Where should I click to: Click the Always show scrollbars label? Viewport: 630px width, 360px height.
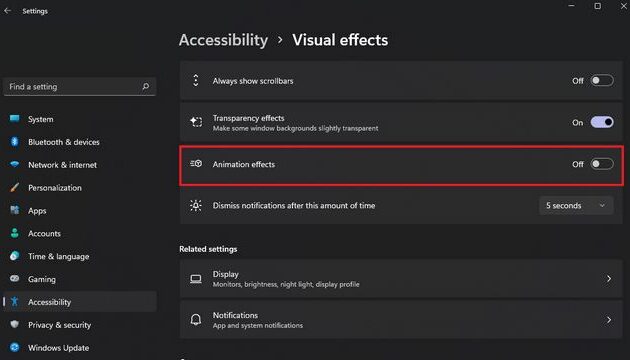click(253, 81)
